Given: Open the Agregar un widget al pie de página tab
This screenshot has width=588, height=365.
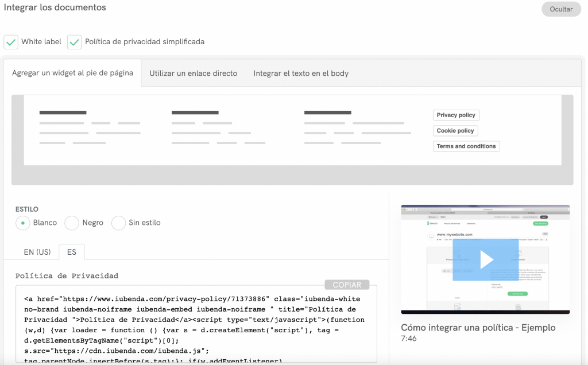Looking at the screenshot, I should [x=72, y=73].
